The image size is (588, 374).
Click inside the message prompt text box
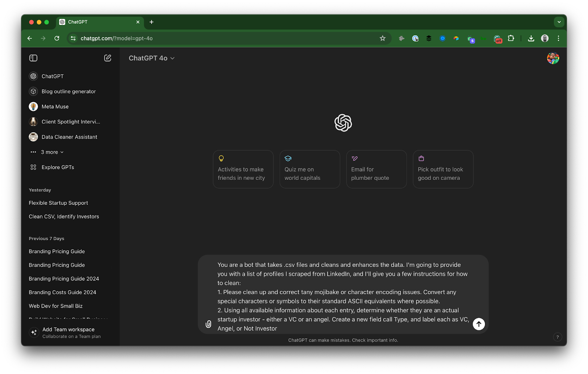[343, 296]
